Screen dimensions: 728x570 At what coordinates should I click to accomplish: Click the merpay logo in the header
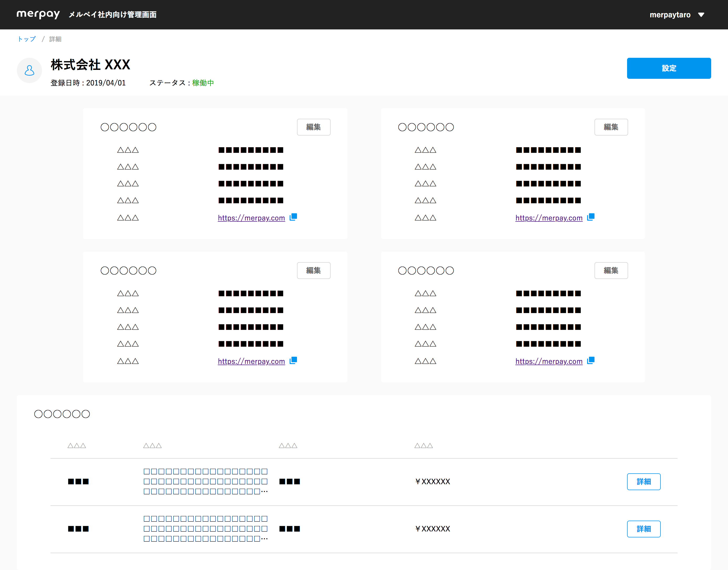coord(38,14)
